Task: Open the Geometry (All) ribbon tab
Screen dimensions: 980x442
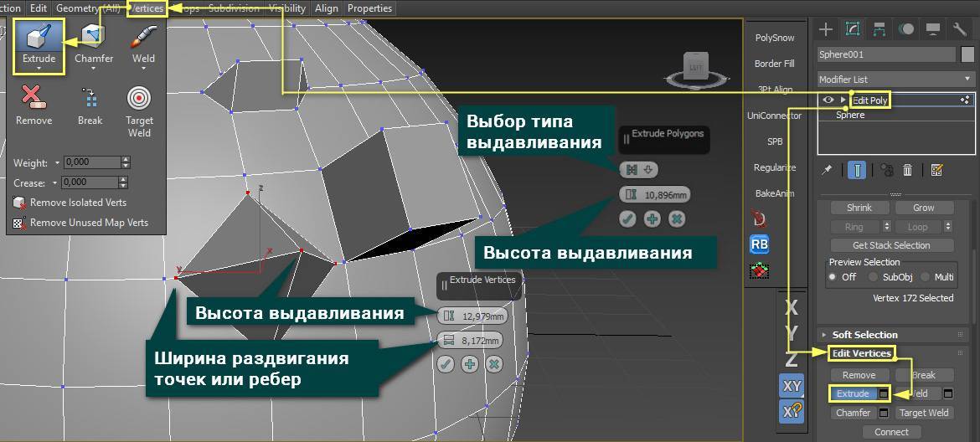Action: coord(88,8)
